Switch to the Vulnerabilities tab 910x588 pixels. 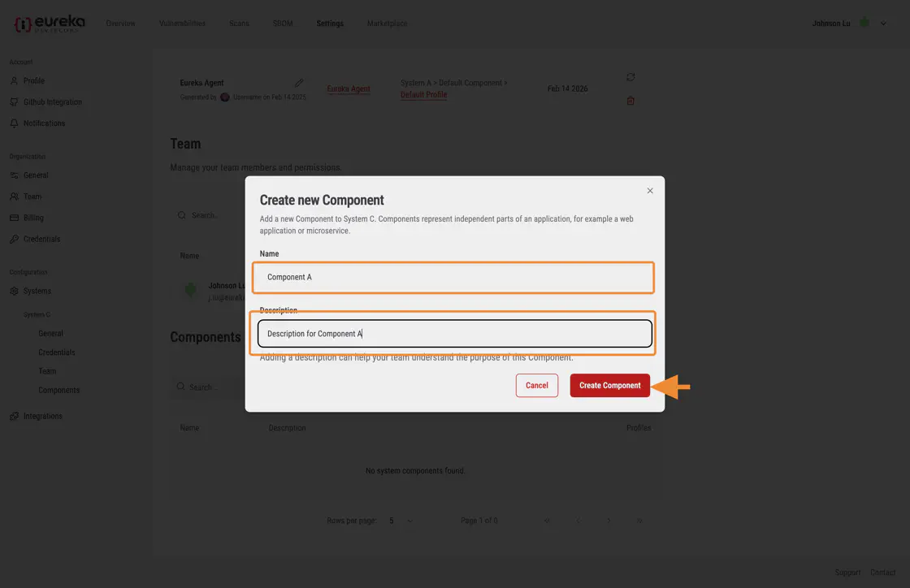click(x=182, y=24)
